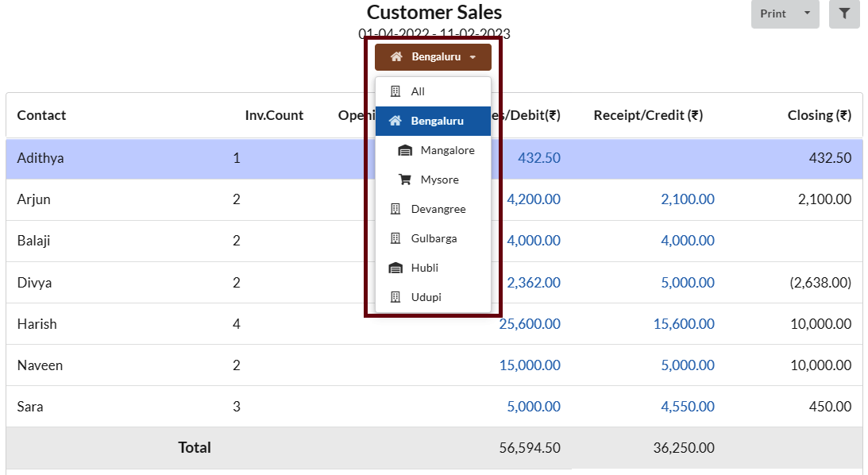The image size is (868, 475).
Task: Choose Mysore from the branch menu
Action: point(439,180)
